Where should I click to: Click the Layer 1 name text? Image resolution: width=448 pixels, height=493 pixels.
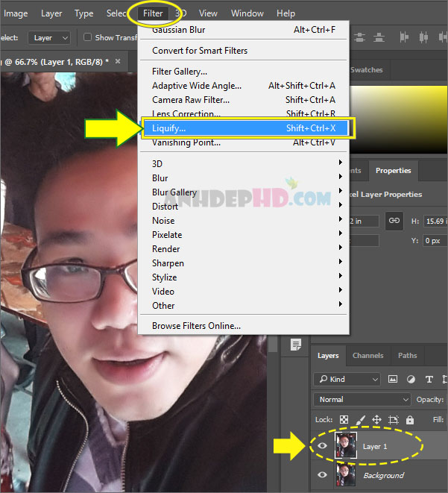(x=375, y=447)
